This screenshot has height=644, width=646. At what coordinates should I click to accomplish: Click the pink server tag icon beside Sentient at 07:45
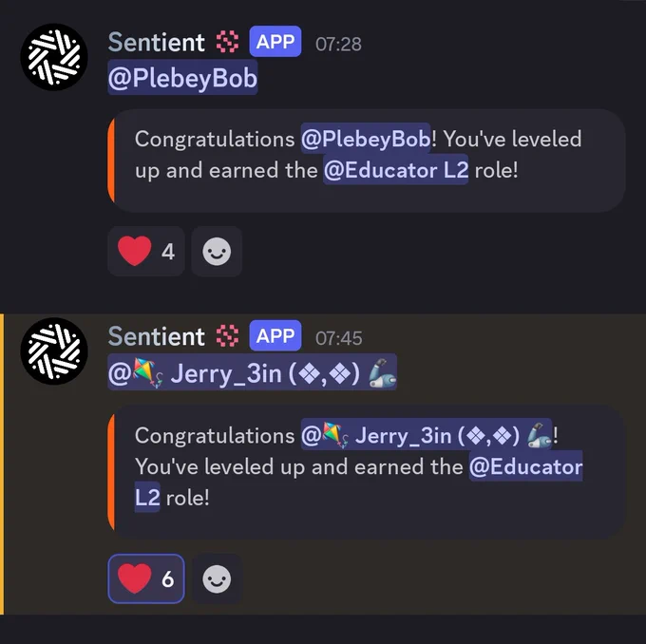click(227, 337)
